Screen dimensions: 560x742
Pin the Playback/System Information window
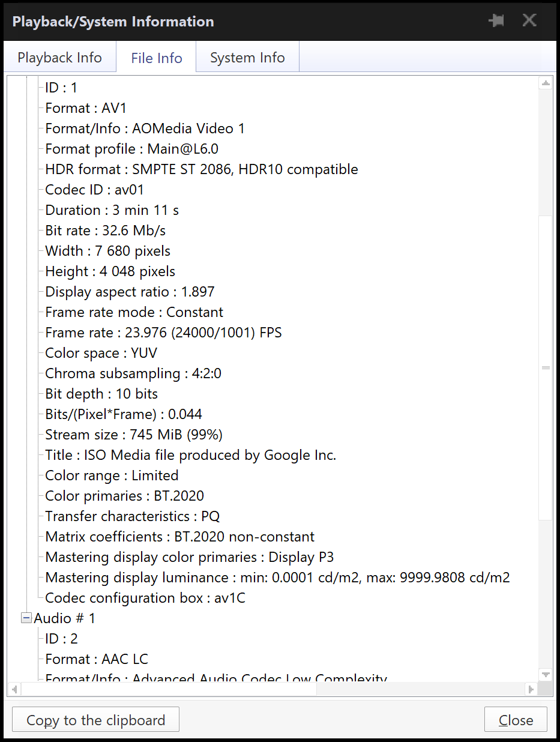[x=496, y=21]
